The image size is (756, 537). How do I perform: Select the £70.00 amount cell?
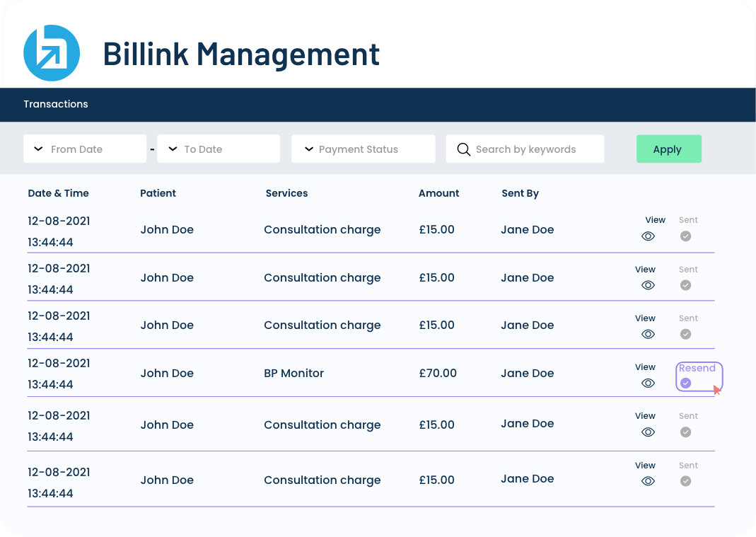coord(438,373)
